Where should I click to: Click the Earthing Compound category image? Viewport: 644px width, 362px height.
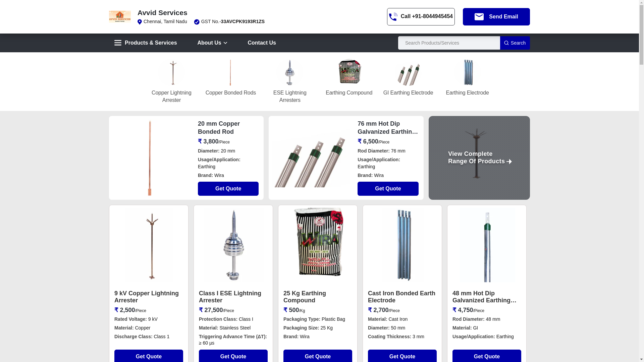tap(349, 72)
